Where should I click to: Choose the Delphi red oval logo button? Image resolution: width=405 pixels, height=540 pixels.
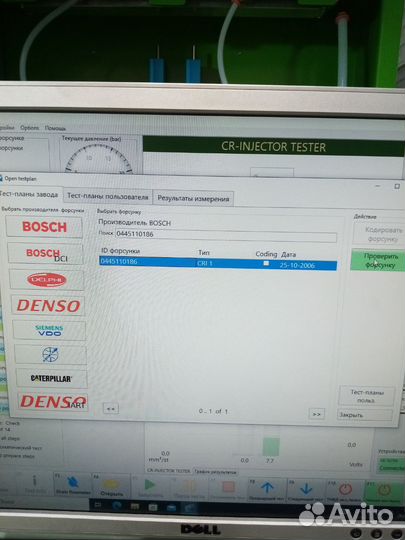coord(46,280)
